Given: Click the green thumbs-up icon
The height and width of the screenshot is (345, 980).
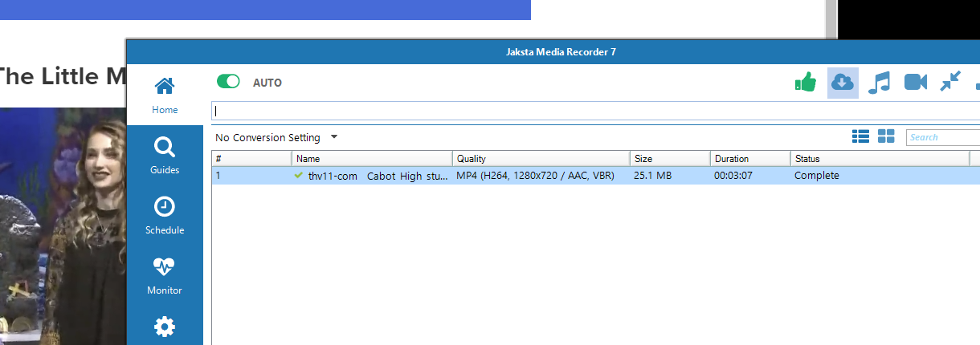Looking at the screenshot, I should 805,82.
